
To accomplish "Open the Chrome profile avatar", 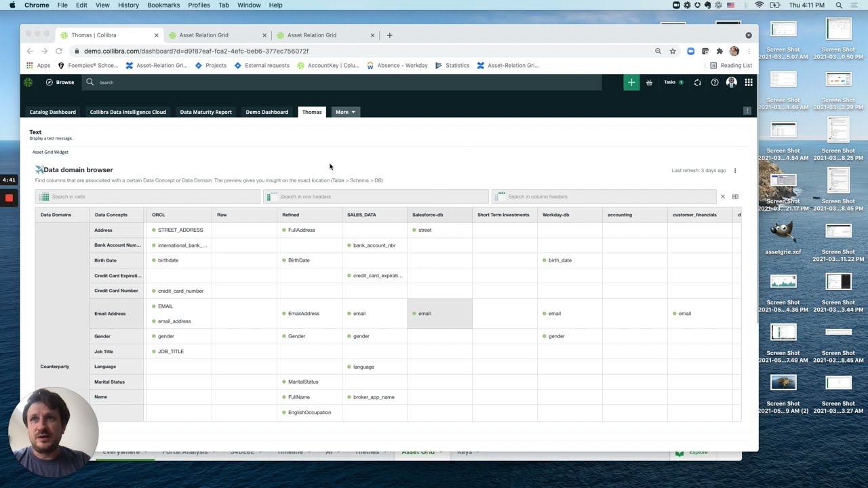I will click(734, 51).
